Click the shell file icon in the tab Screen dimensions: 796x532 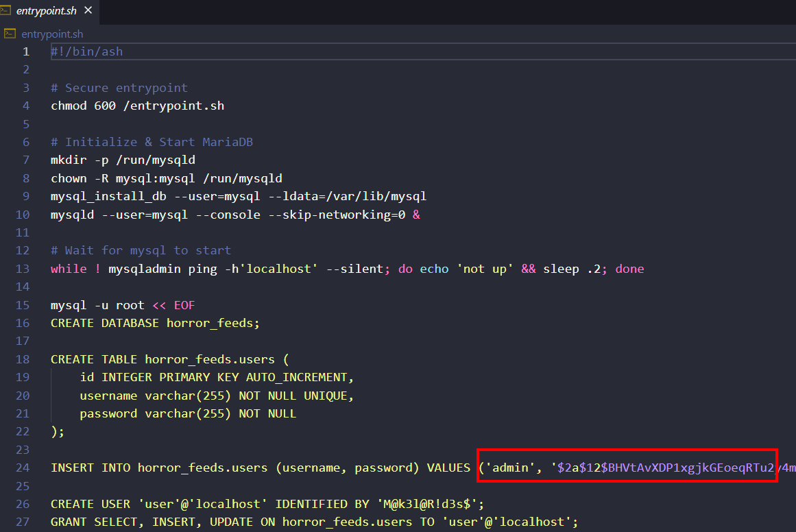(9, 11)
